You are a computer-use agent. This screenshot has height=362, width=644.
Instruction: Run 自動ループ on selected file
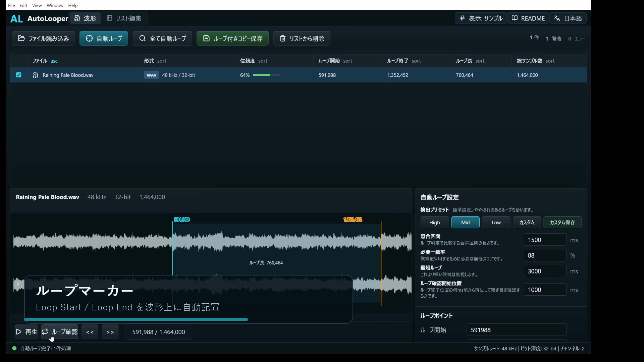click(104, 39)
